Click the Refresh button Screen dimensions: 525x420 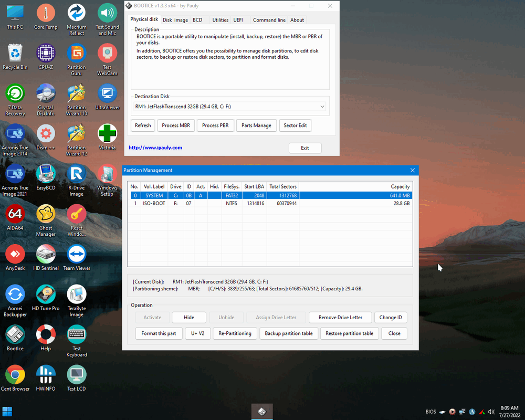pyautogui.click(x=143, y=125)
